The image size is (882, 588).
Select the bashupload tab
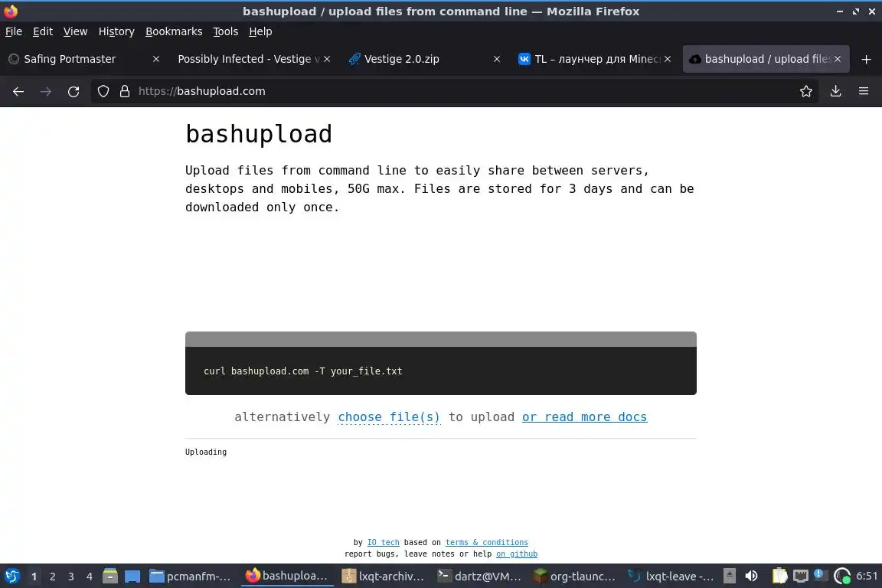[x=766, y=59]
